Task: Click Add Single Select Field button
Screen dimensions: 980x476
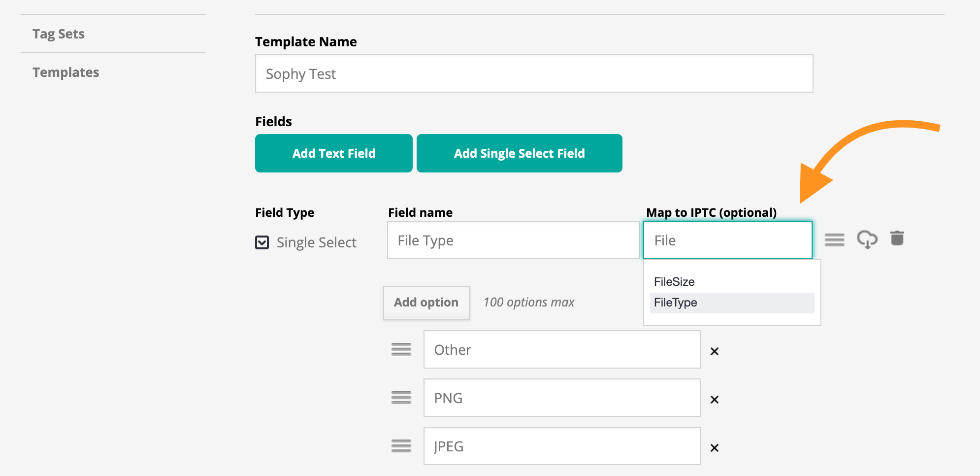Action: coord(520,153)
